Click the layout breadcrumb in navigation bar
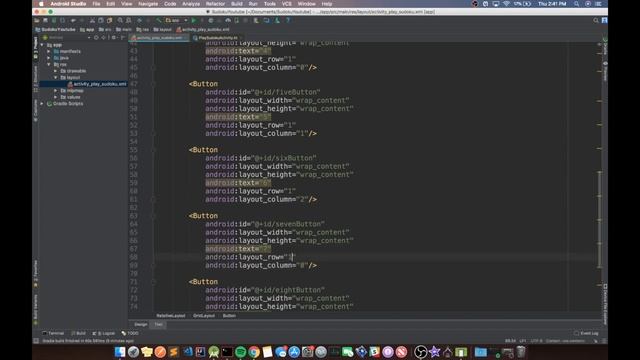This screenshot has height=360, width=640. pyautogui.click(x=162, y=29)
